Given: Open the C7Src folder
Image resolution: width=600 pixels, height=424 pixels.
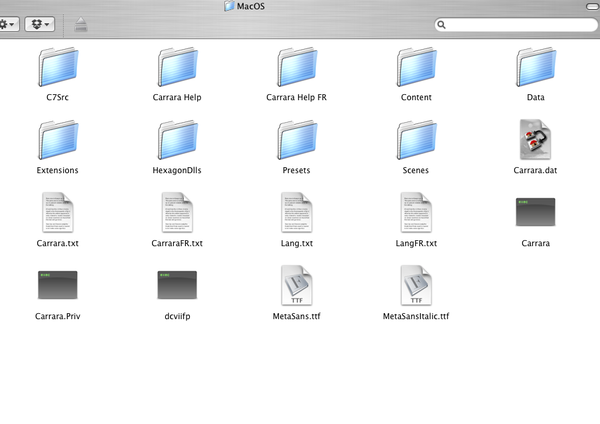Looking at the screenshot, I should pyautogui.click(x=58, y=67).
